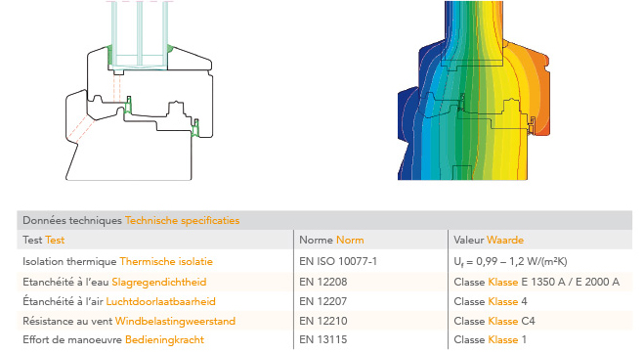Click the EN 13115 norm cell

(323, 339)
